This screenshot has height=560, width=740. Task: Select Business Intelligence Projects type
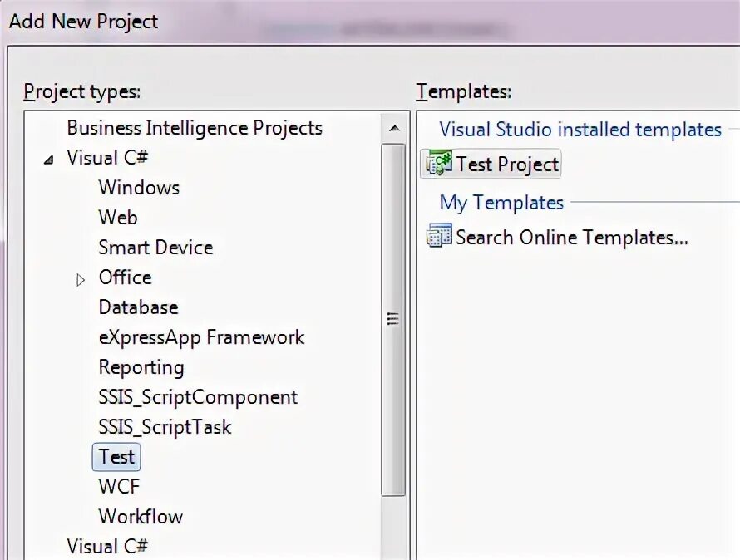[194, 128]
